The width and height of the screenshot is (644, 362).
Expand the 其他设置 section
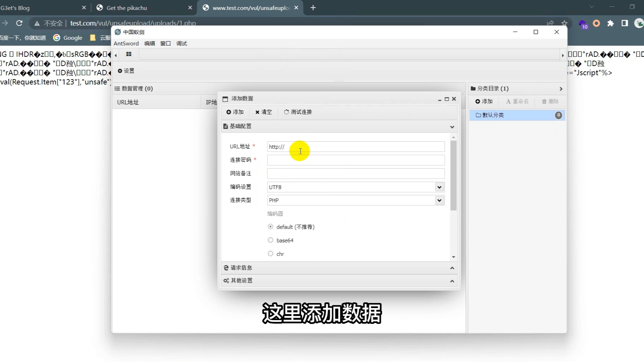[x=452, y=281]
